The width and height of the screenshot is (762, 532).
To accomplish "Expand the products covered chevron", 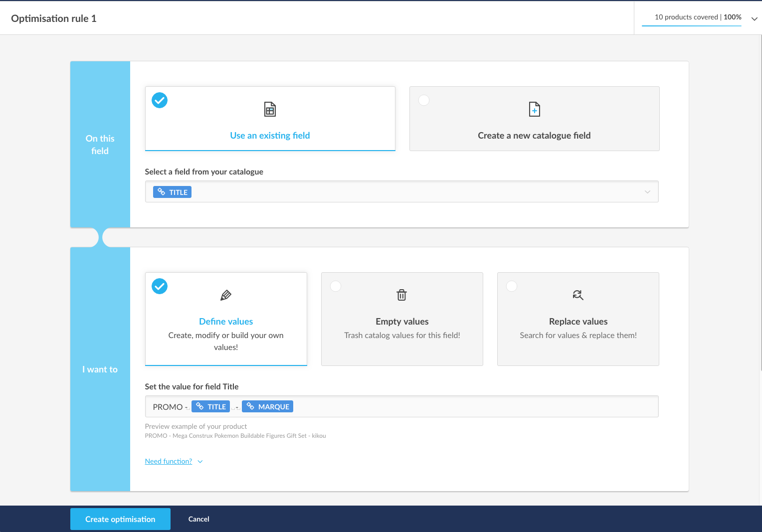I will 755,19.
